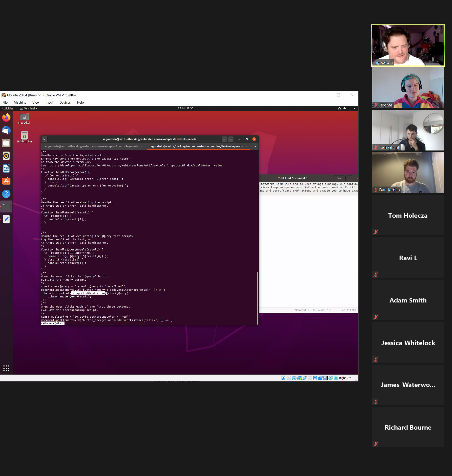Click the VirtualBox recording status icon
Image resolution: width=452 pixels, height=476 pixels.
(320, 378)
